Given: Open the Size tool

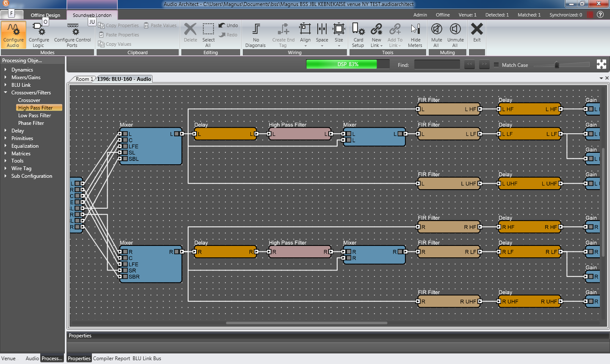Looking at the screenshot, I should click(x=339, y=35).
